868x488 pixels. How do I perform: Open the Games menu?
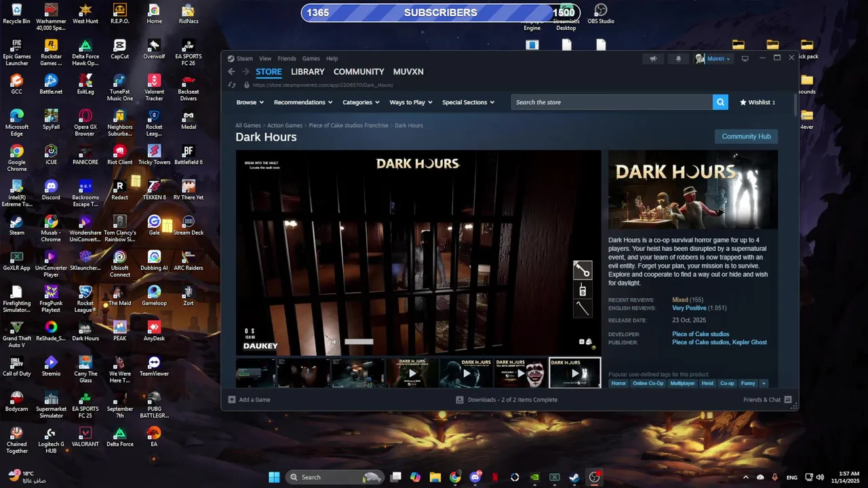tap(311, 59)
